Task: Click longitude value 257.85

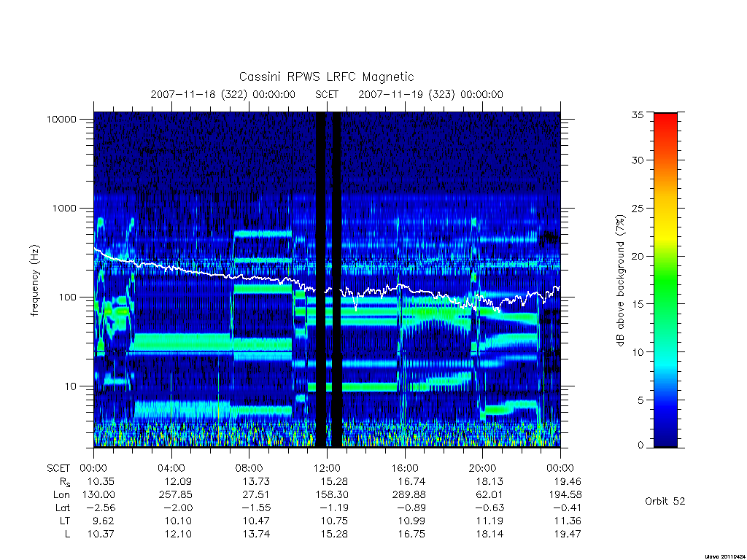Action: [x=175, y=495]
